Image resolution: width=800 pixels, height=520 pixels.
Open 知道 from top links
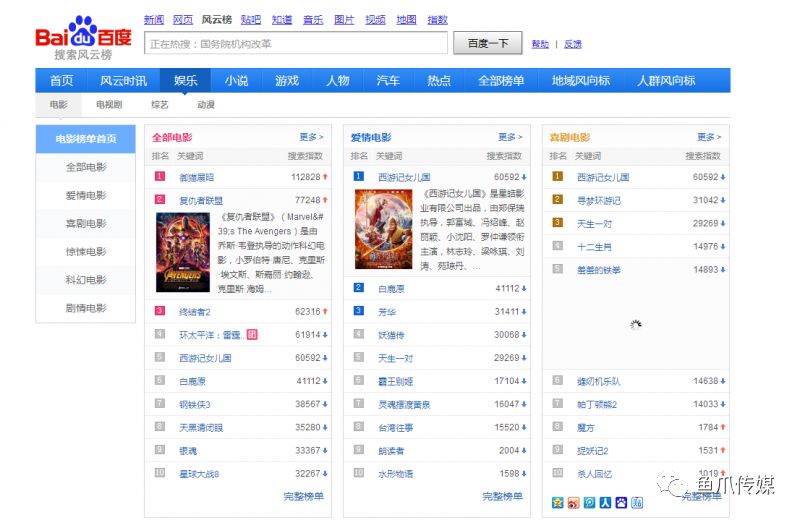(x=282, y=20)
